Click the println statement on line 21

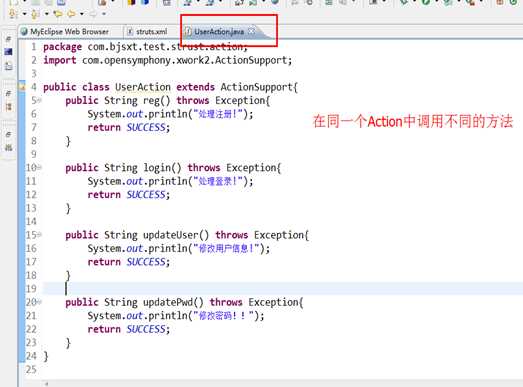(x=176, y=316)
